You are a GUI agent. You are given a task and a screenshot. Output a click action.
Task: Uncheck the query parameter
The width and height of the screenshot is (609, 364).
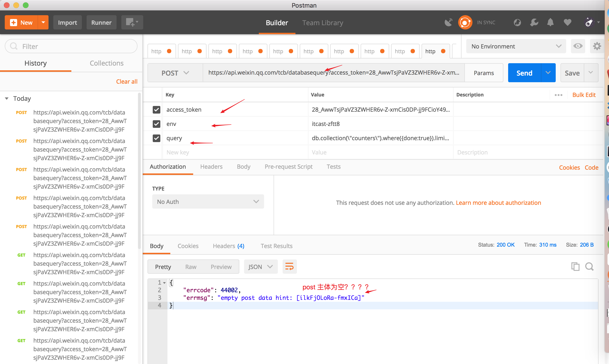[157, 138]
